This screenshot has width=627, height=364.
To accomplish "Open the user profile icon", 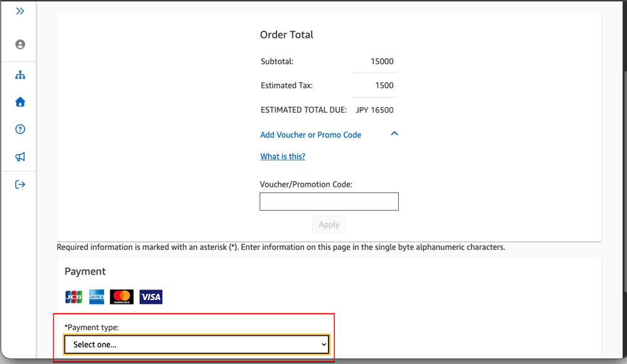I will pyautogui.click(x=20, y=44).
